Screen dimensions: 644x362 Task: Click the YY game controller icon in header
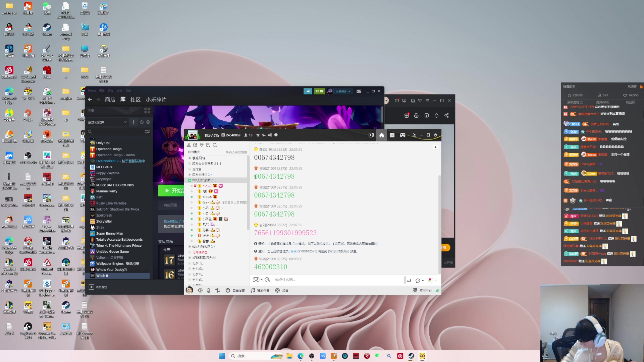402,135
